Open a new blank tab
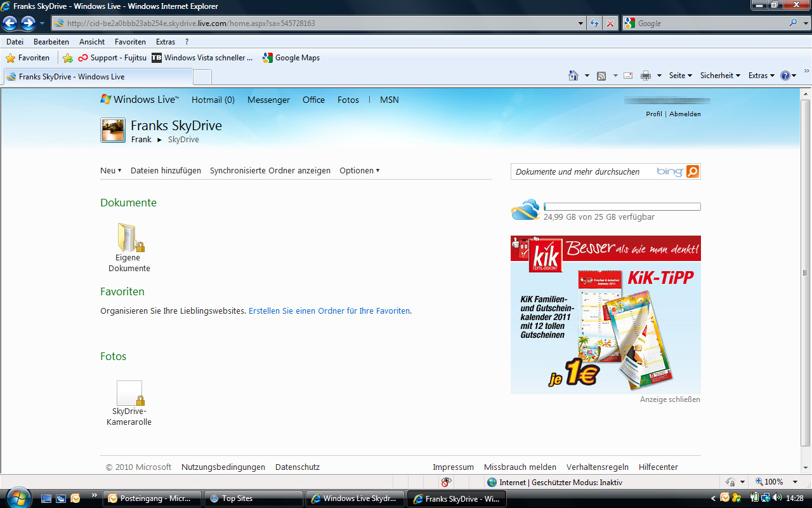 tap(202, 77)
